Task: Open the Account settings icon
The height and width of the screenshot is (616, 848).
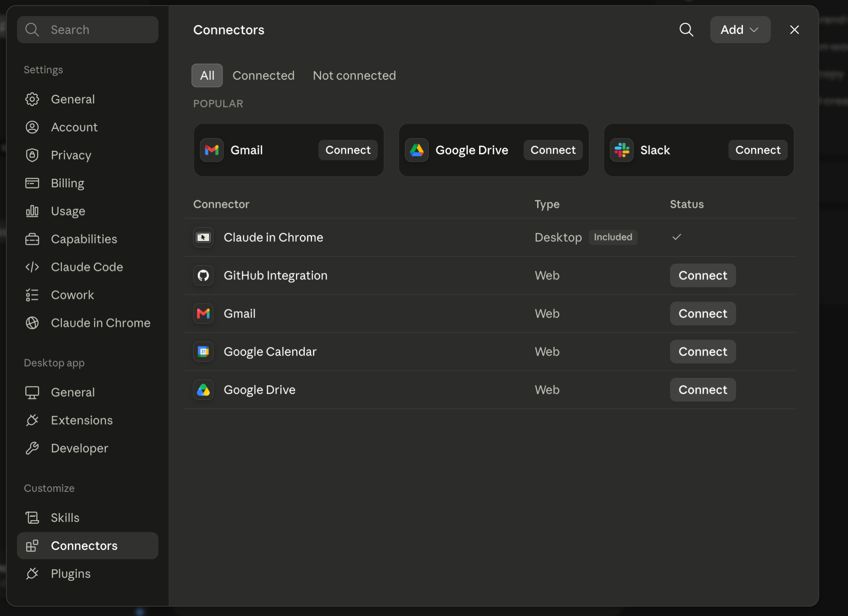Action: 32,127
